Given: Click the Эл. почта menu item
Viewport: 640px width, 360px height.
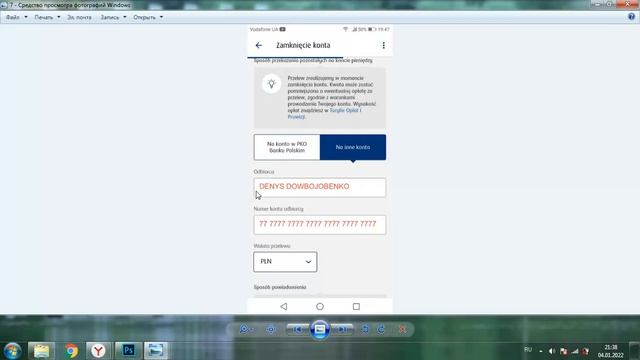Looking at the screenshot, I should (x=79, y=17).
